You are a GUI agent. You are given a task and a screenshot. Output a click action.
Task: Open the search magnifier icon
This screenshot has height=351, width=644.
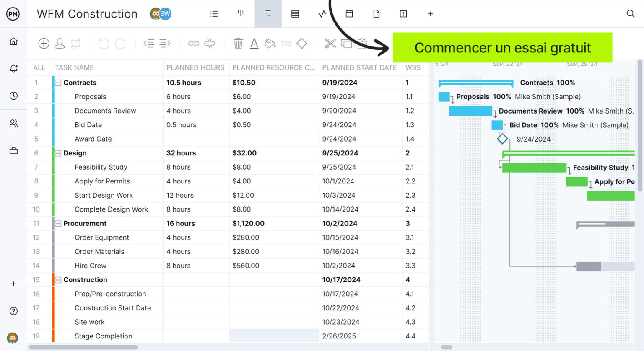630,14
